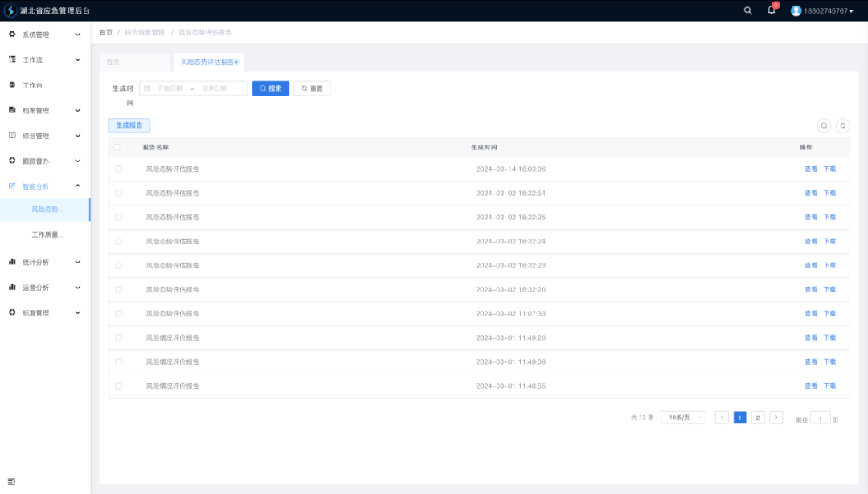
Task: Collapse sidebar using bottom-left menu icon
Action: (x=12, y=480)
